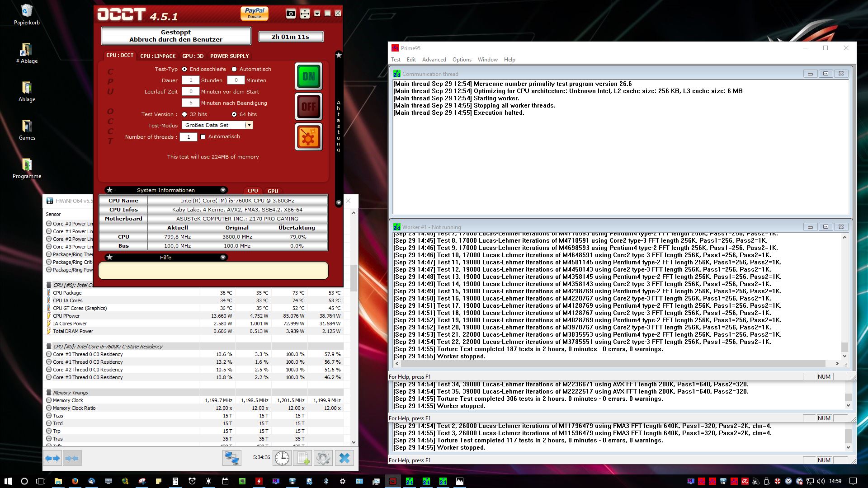
Task: Open OCCT settings via orange gear button
Action: tap(308, 137)
